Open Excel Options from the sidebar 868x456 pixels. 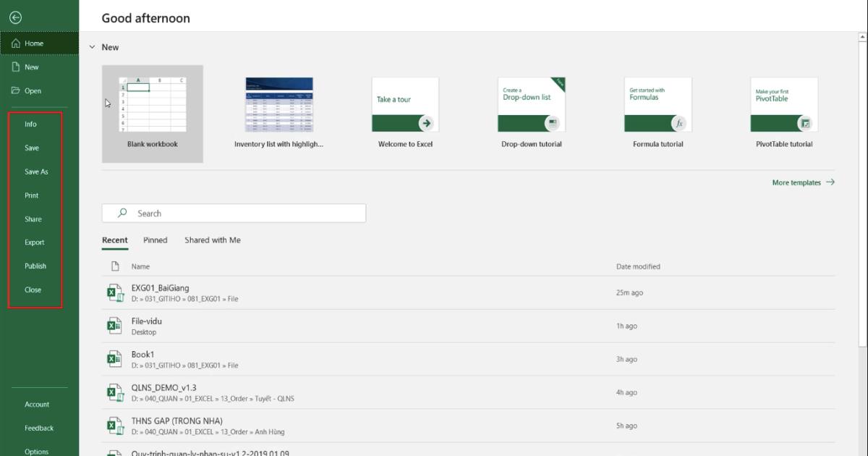(37, 451)
